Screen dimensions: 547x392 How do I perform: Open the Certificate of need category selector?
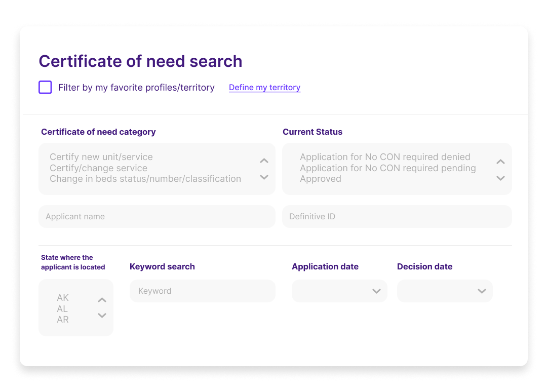[157, 169]
